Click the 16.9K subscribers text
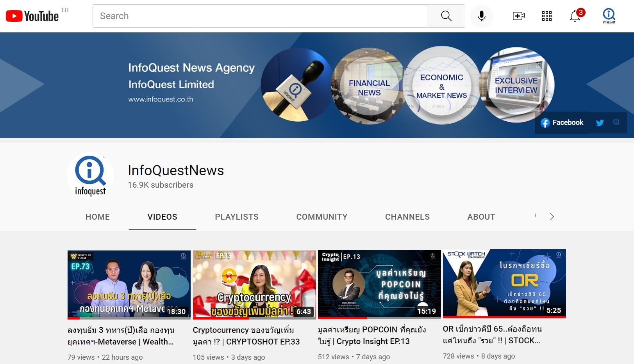 161,185
